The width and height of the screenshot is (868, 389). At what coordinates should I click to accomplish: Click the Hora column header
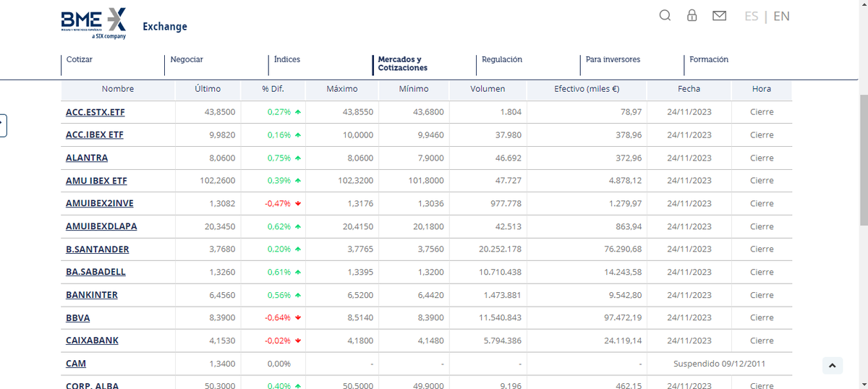tap(762, 89)
